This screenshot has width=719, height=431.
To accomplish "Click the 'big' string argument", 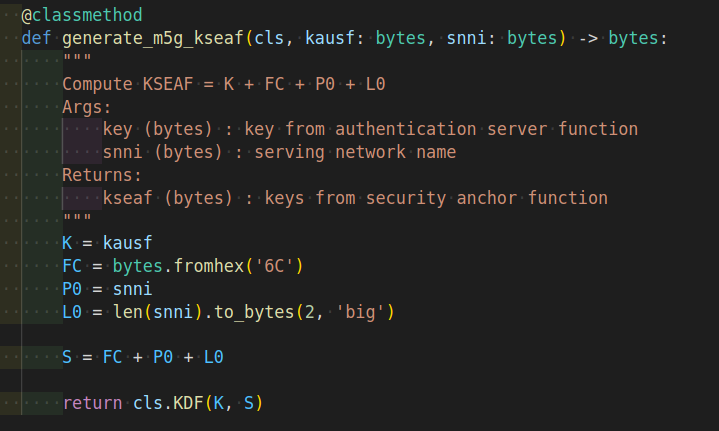I will pyautogui.click(x=360, y=312).
